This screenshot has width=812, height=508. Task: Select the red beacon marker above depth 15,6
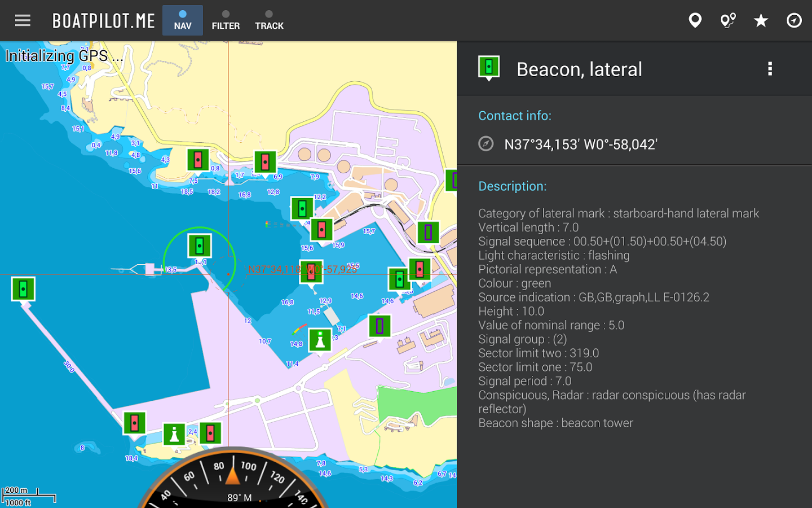321,231
